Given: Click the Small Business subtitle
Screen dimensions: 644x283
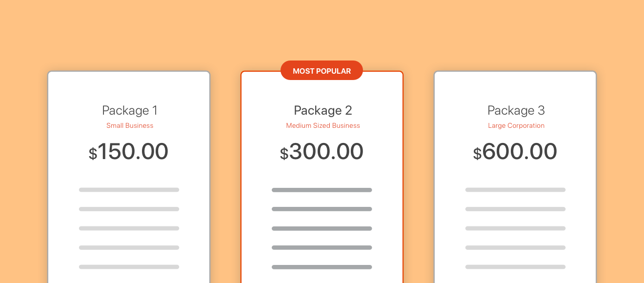Looking at the screenshot, I should (x=130, y=125).
